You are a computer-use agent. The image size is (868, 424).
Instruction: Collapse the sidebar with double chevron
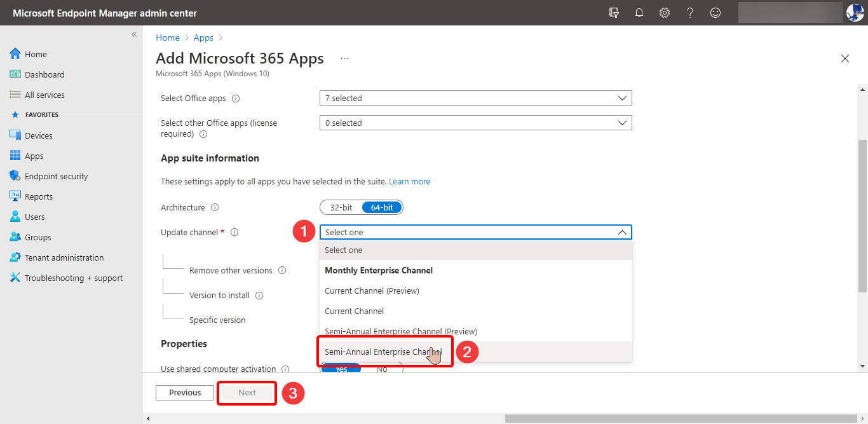coord(134,34)
